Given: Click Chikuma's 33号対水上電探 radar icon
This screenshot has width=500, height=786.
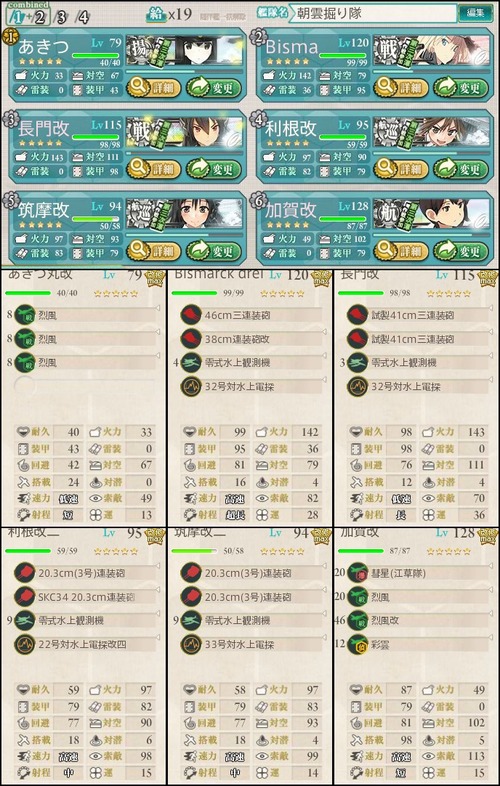Looking at the screenshot, I should point(191,644).
